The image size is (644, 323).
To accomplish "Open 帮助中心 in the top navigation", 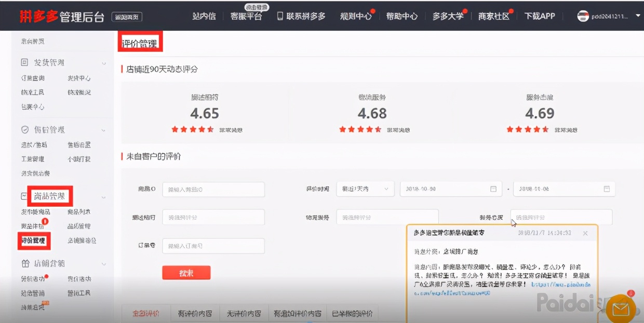I will coord(401,16).
